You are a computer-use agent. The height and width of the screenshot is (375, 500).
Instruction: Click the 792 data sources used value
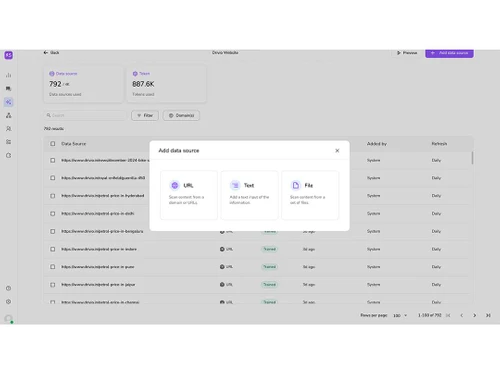[x=55, y=84]
